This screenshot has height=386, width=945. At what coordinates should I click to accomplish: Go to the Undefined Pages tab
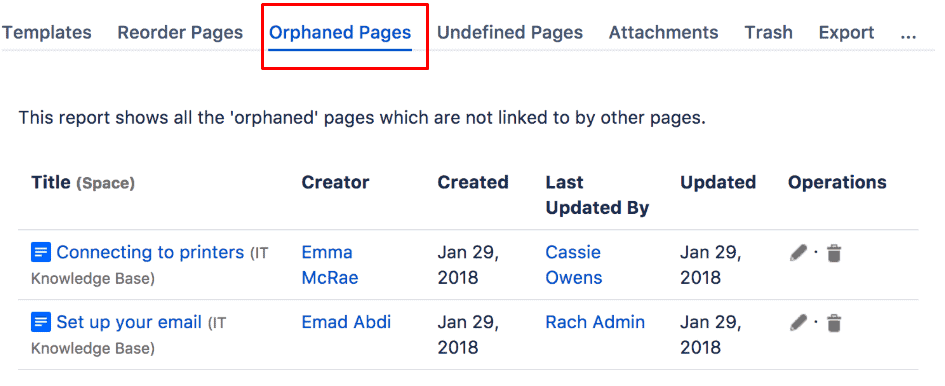click(510, 33)
